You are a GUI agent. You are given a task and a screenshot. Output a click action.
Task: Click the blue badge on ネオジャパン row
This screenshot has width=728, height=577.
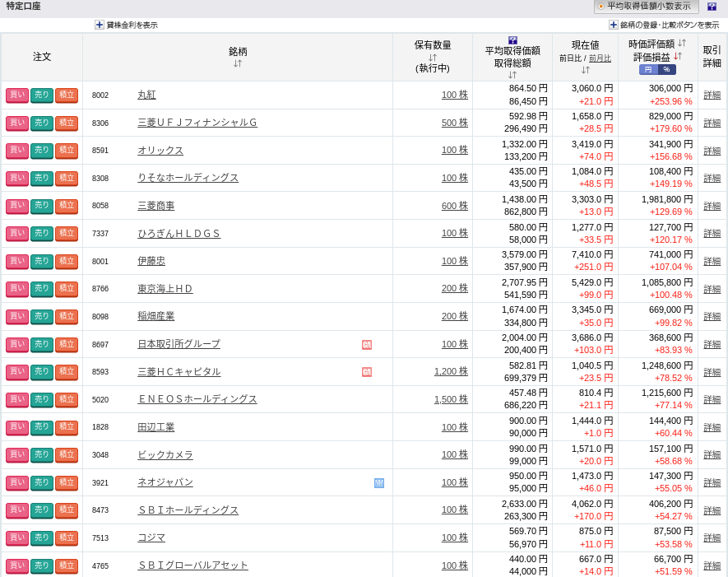pyautogui.click(x=379, y=483)
